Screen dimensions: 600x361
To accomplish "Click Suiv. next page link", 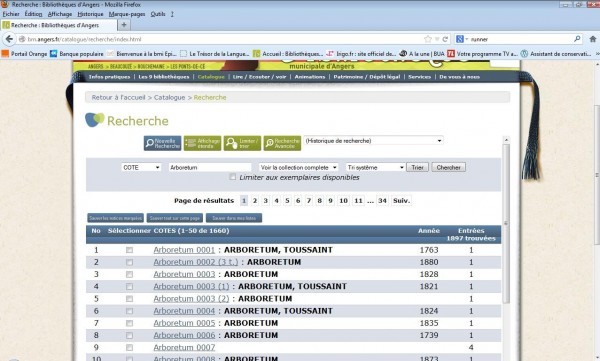I will coord(401,201).
